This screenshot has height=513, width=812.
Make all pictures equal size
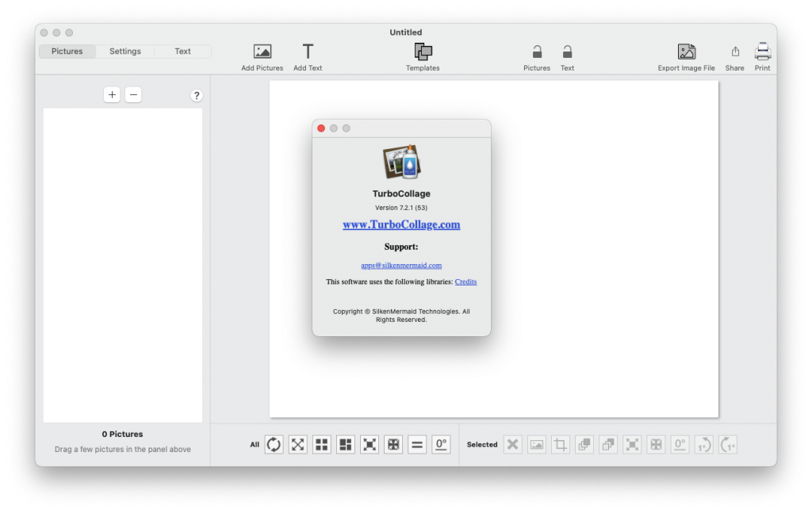coord(417,444)
